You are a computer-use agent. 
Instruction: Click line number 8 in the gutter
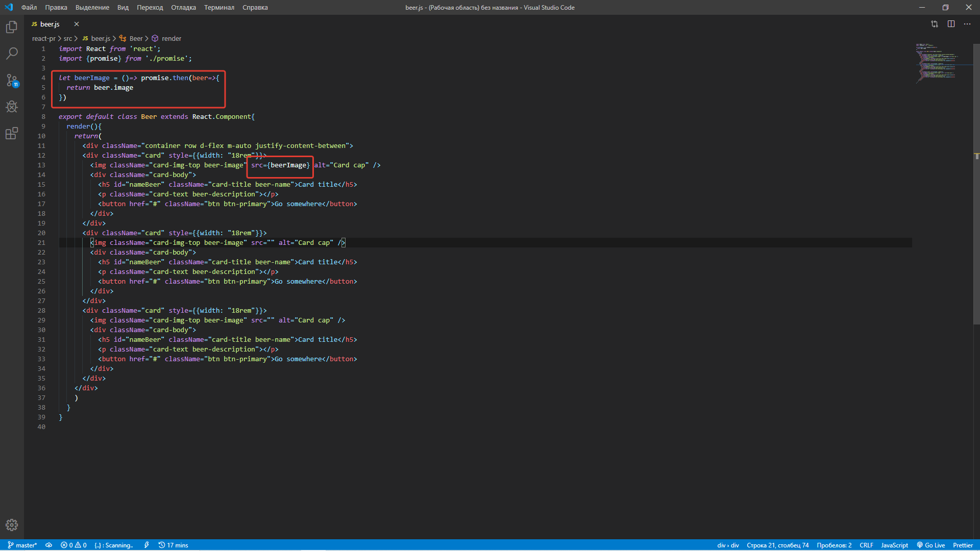click(43, 116)
